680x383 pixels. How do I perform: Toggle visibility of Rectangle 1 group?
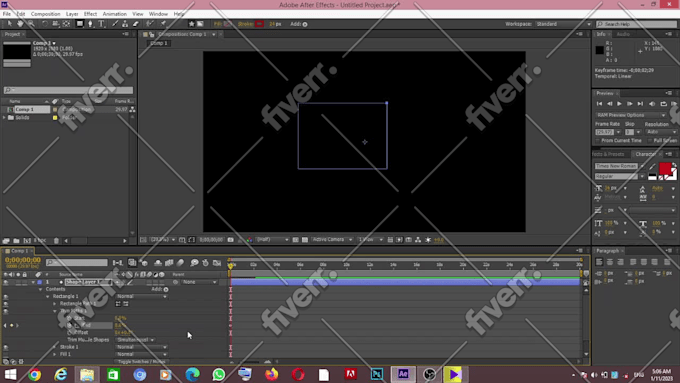click(x=6, y=296)
